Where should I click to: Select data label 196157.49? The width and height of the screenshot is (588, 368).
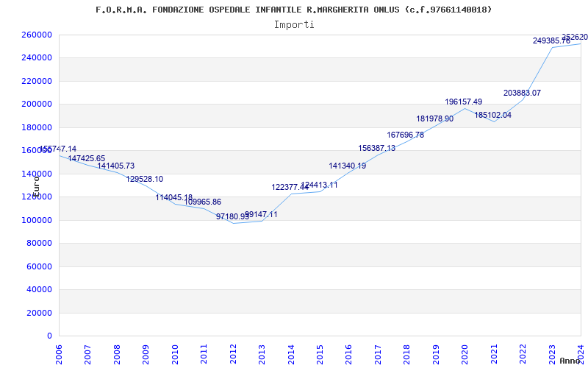point(464,102)
